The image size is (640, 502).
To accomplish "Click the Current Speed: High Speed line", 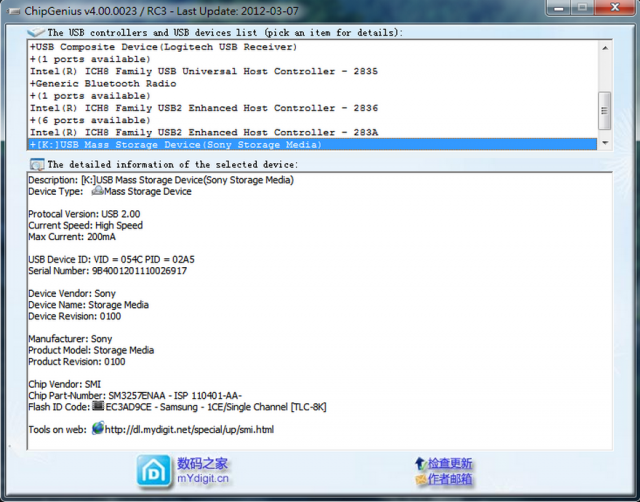I will (x=85, y=225).
